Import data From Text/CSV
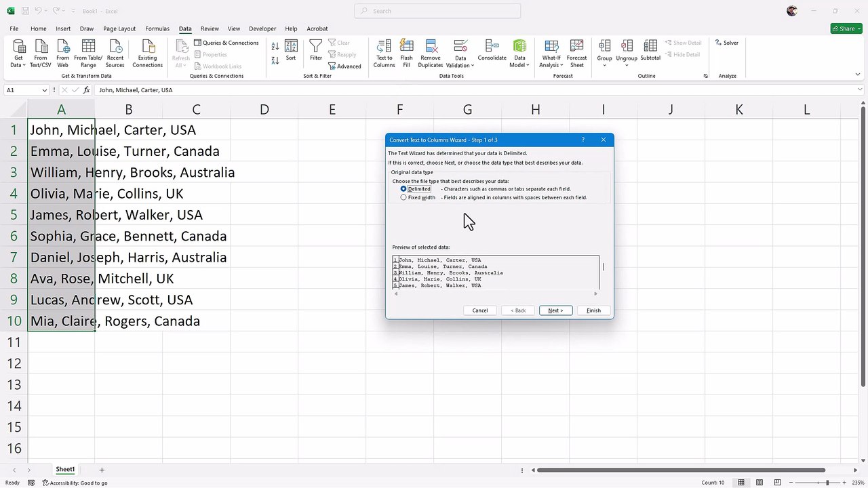The width and height of the screenshot is (868, 488). coord(41,53)
